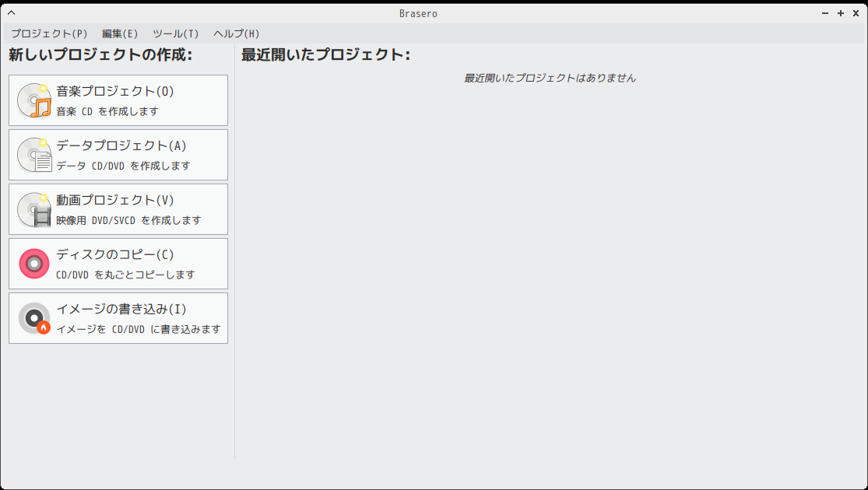The image size is (868, 490).
Task: Click the 新しいプロジェクトの作成: heading
Action: click(x=100, y=54)
